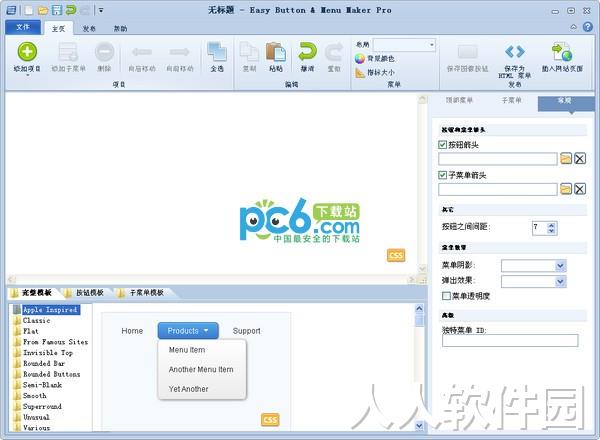Click the greyed-out Redo arrow in the ribbon

click(x=334, y=52)
